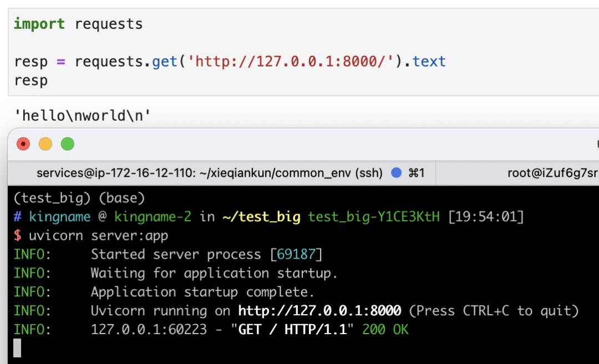The width and height of the screenshot is (599, 364).
Task: Close the terminal window with red button
Action: (23, 145)
